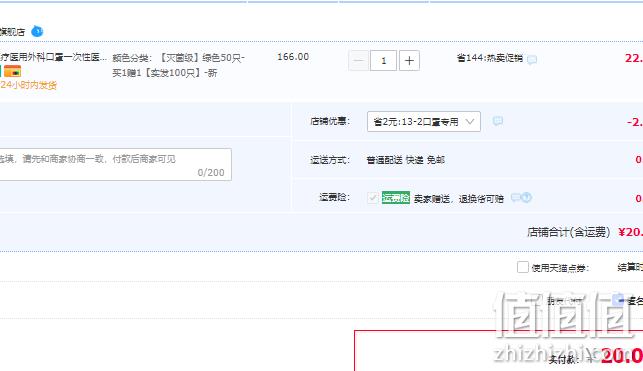Click the orange card icon under the product title
The height and width of the screenshot is (371, 643).
[x=13, y=71]
